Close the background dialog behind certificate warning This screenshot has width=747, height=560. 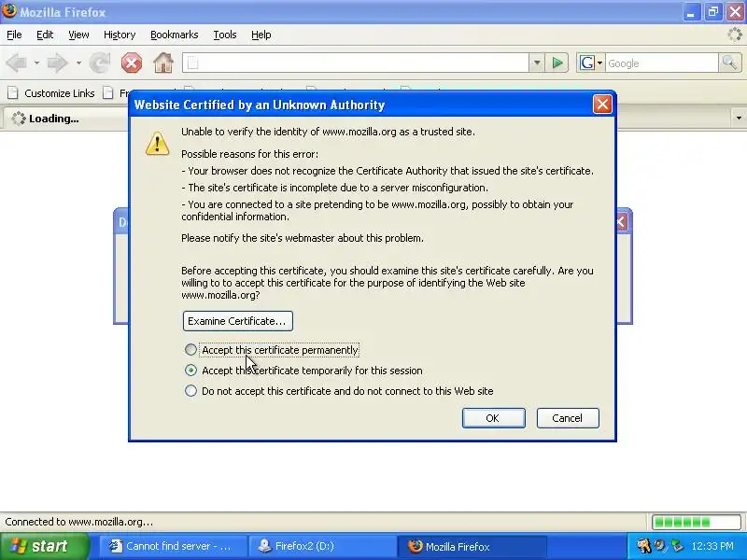pyautogui.click(x=622, y=222)
